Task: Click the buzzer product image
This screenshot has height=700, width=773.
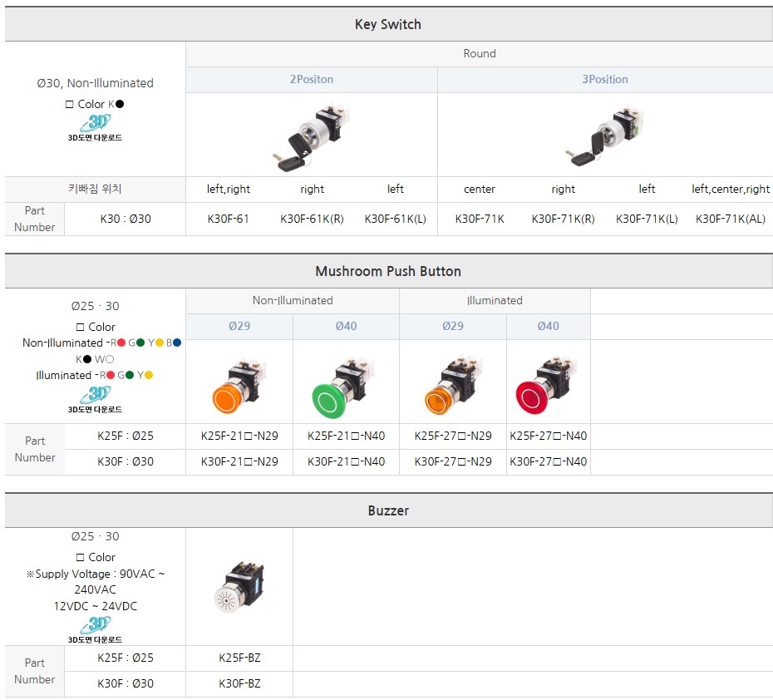Action: click(239, 587)
